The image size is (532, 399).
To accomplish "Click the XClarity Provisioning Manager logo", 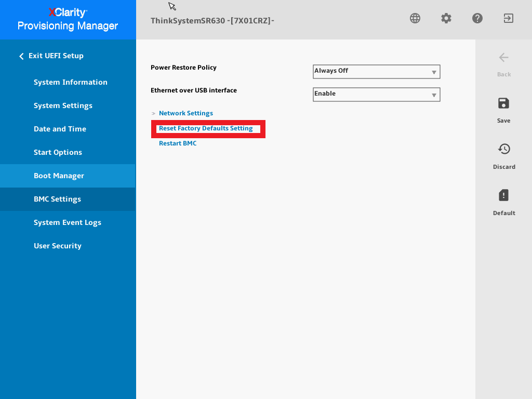I will [68, 19].
